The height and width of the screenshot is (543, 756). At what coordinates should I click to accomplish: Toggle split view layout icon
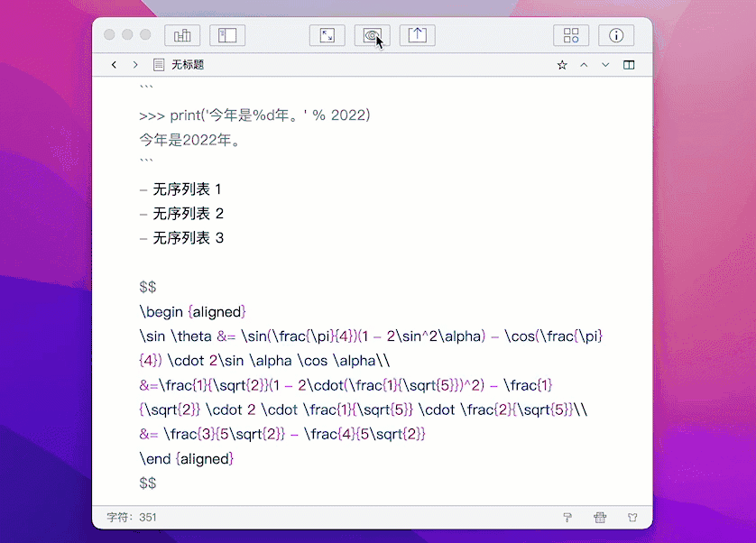coord(629,65)
